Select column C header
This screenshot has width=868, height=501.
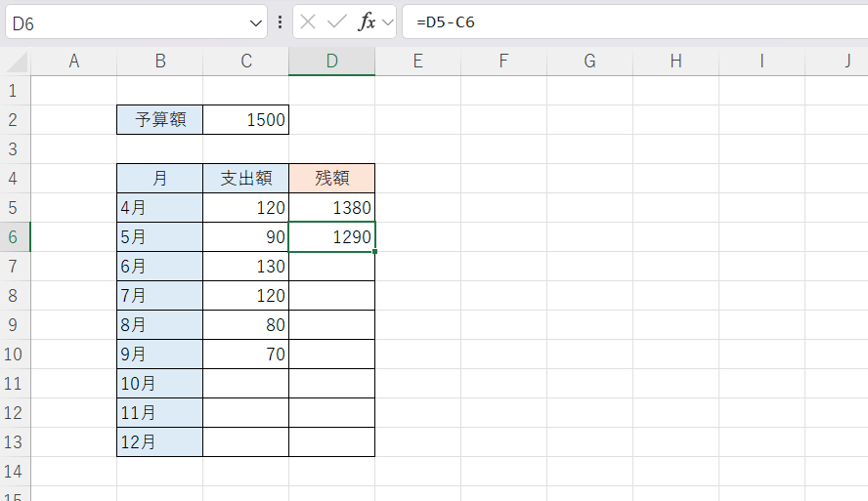[245, 61]
